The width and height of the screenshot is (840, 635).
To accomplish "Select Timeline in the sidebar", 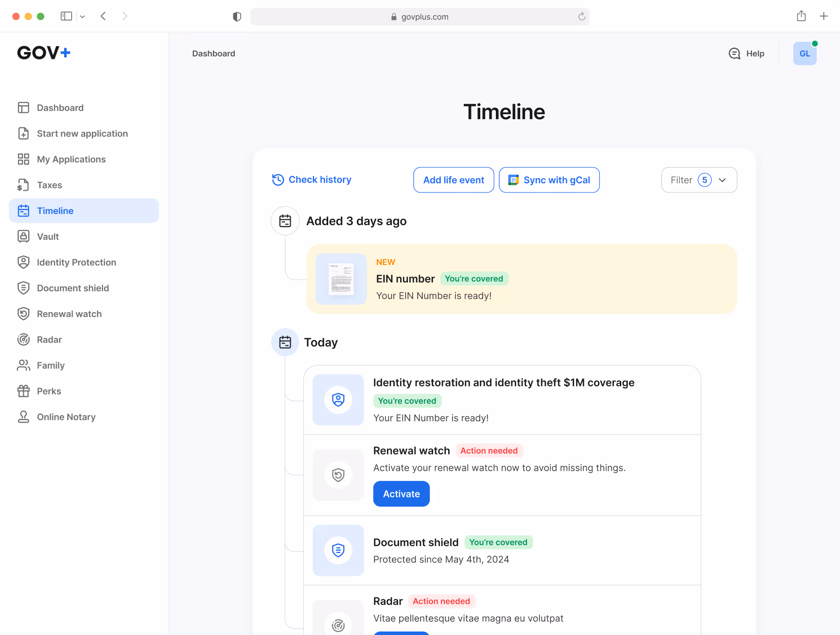I will coord(84,211).
